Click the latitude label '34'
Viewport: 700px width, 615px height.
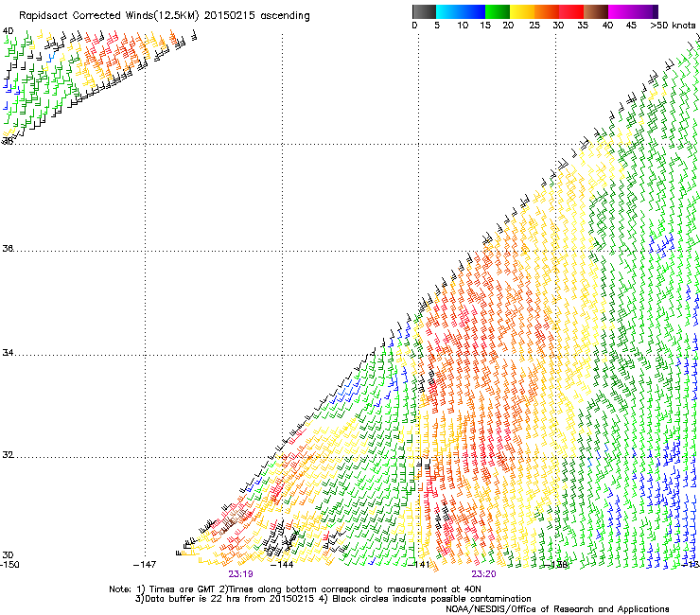point(8,353)
